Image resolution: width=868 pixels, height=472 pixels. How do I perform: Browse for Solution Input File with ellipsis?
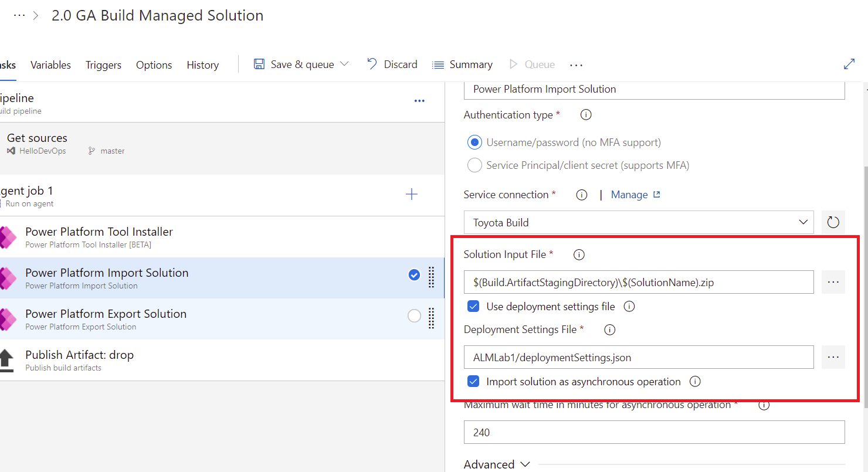pos(833,282)
